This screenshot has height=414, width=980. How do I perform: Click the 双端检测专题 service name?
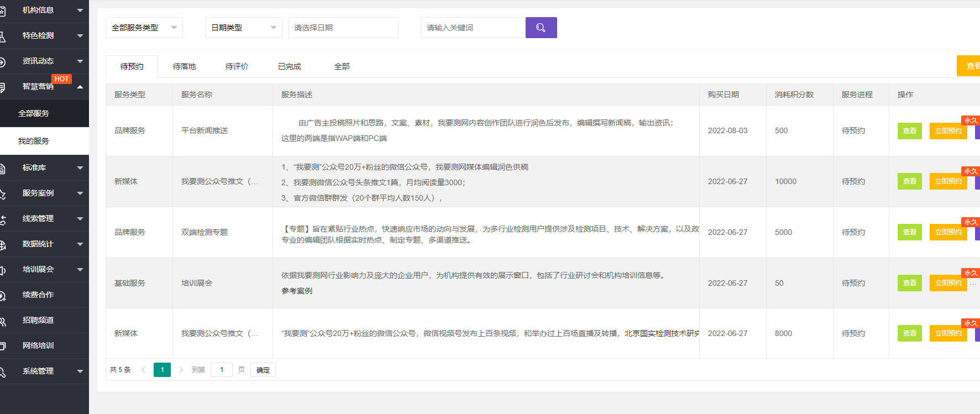click(x=205, y=232)
